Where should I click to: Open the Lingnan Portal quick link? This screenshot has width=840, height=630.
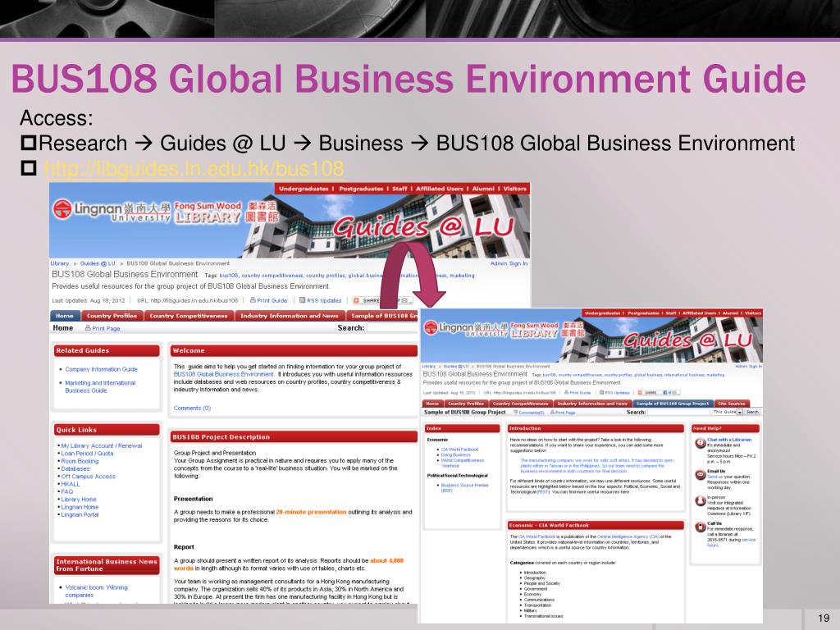(x=80, y=515)
